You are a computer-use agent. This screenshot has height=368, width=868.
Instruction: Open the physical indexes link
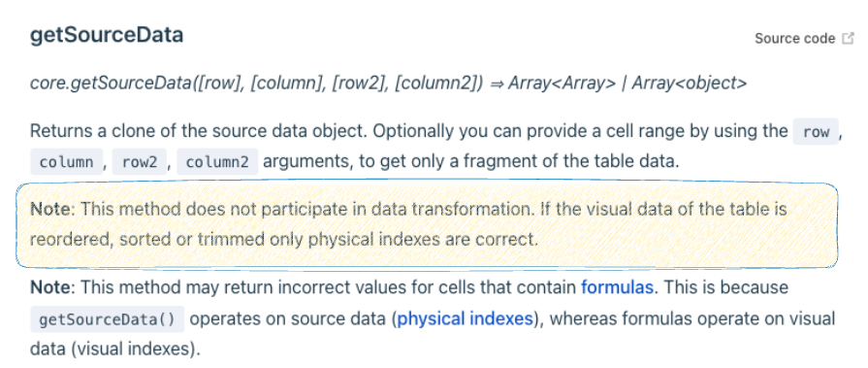click(465, 318)
